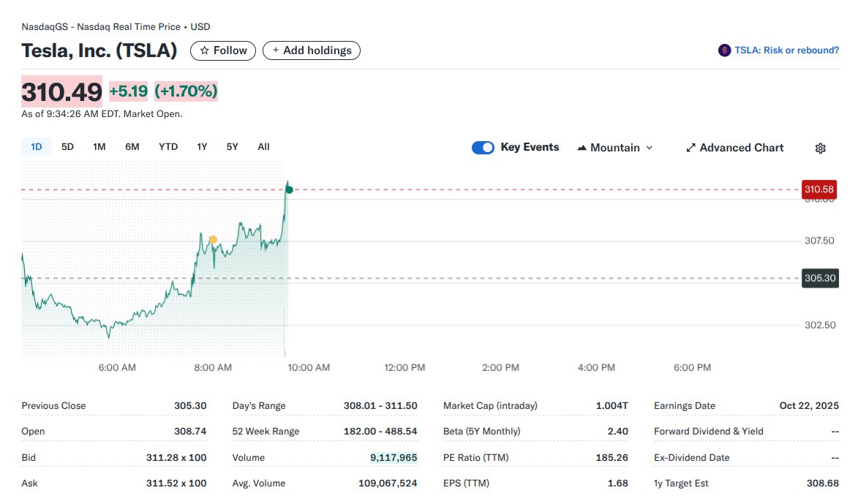The height and width of the screenshot is (504, 858).
Task: Select the 1Y range tab
Action: tap(202, 146)
